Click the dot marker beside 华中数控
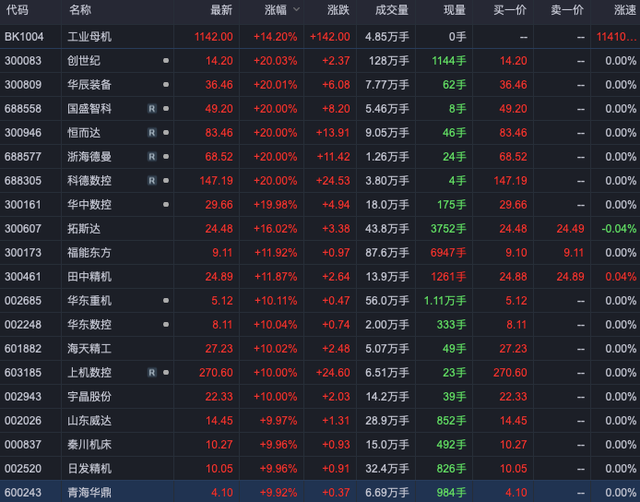Screen dimensions: 640x502 pyautogui.click(x=166, y=204)
